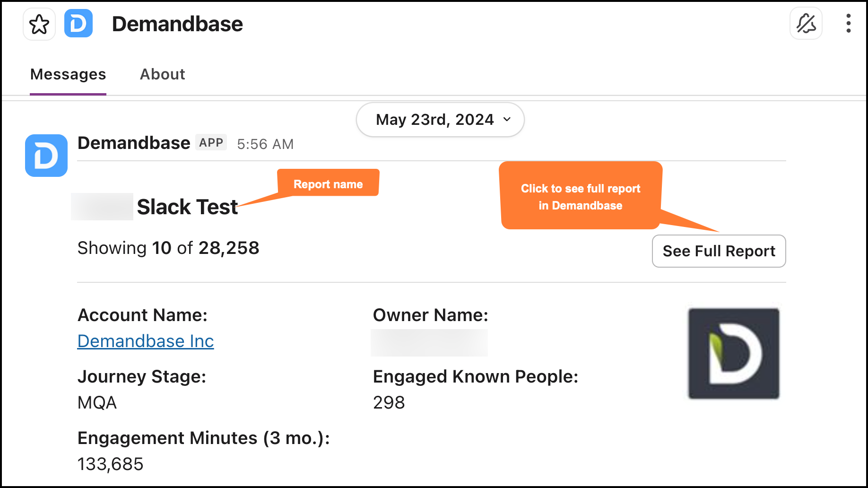The image size is (868, 488).
Task: Open the May 23rd, 2024 date dropdown
Action: [x=440, y=120]
